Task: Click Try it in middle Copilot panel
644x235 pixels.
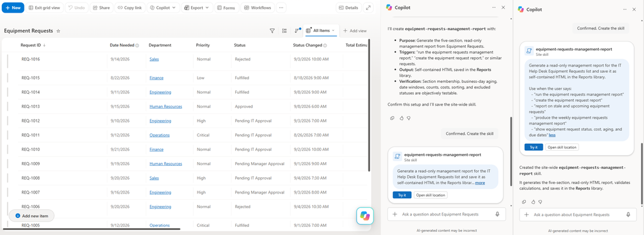Action: [x=402, y=195]
